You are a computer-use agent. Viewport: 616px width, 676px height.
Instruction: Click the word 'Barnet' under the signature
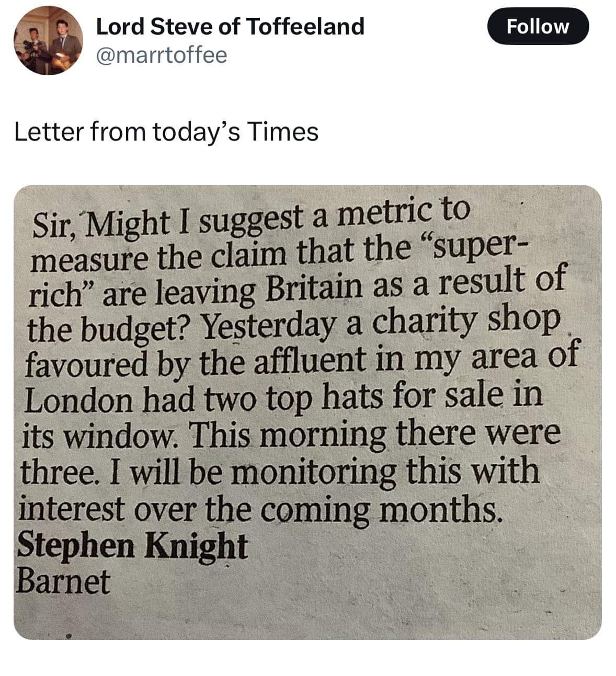coord(64,581)
